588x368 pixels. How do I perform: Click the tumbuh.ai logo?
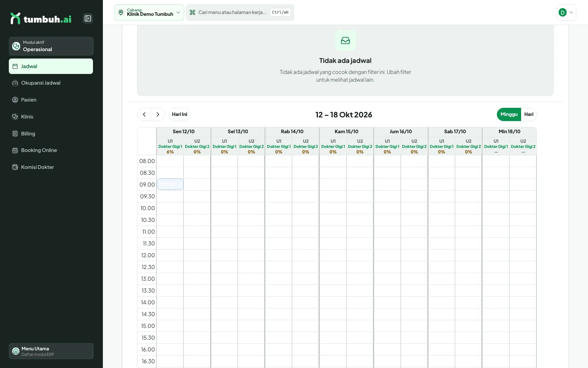click(x=41, y=18)
